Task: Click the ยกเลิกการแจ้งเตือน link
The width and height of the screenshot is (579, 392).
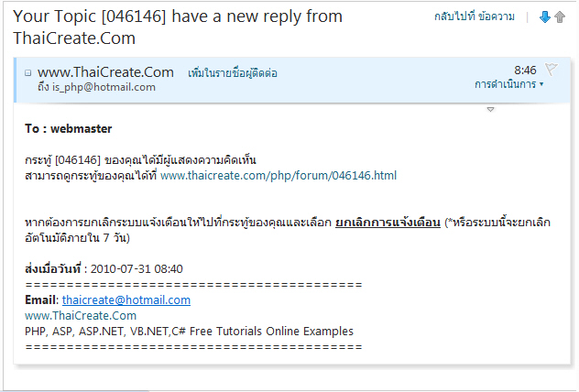Action: coord(388,223)
